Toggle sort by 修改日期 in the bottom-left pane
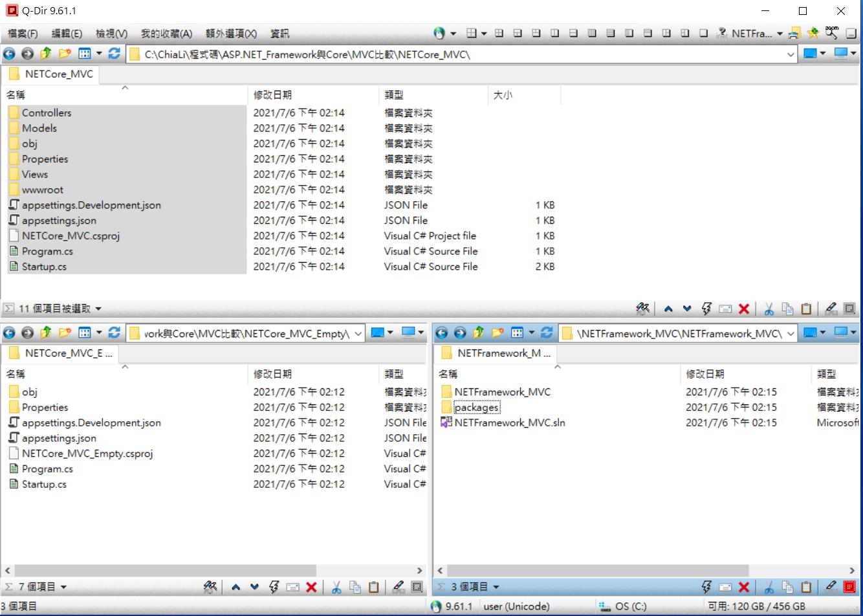 pos(272,374)
